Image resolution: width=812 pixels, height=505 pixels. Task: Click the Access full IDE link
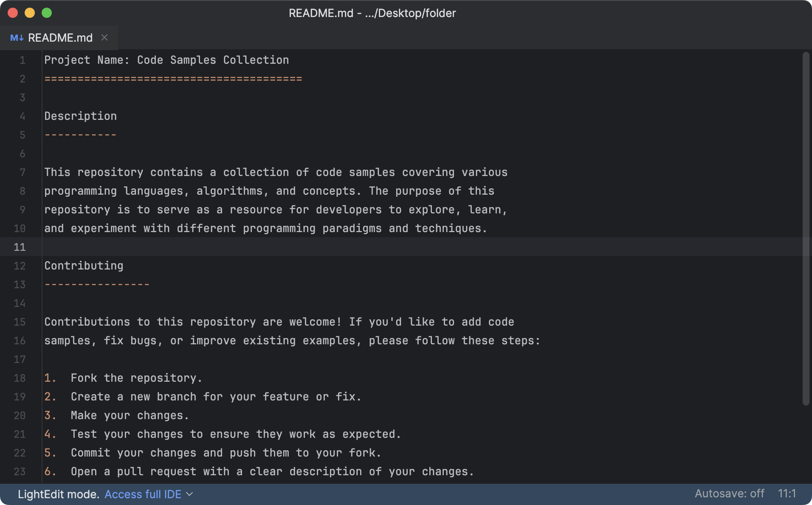click(142, 494)
